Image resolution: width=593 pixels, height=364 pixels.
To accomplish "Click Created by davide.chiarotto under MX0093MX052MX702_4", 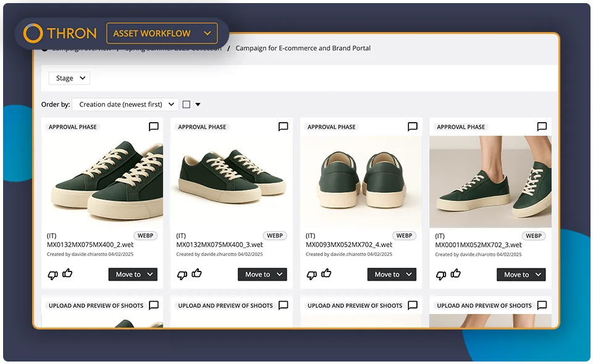I will [348, 255].
